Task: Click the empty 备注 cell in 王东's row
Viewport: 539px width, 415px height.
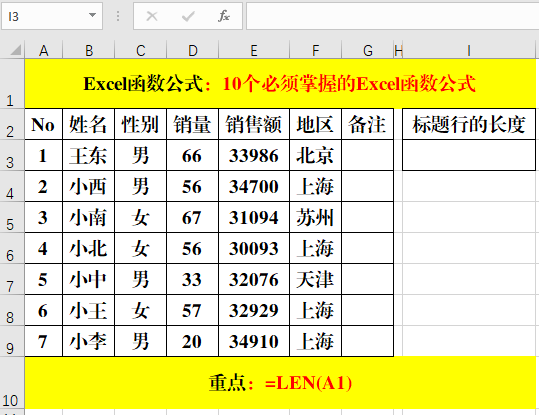Action: click(x=367, y=155)
